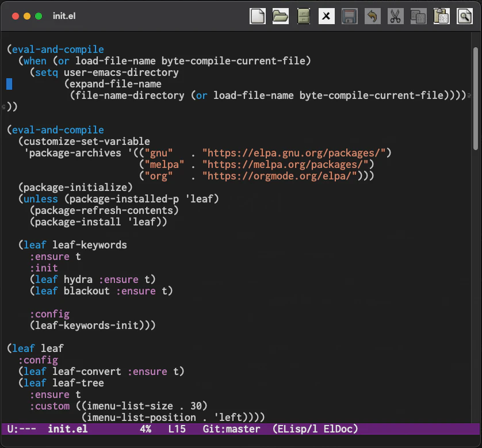Viewport: 482px width, 448px height.
Task: Click on leaf-keywords symbol
Action: pos(90,245)
